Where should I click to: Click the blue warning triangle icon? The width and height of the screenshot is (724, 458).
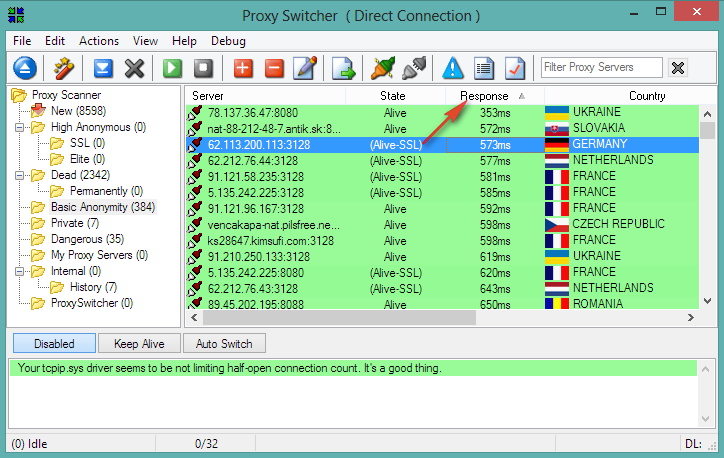pos(453,68)
